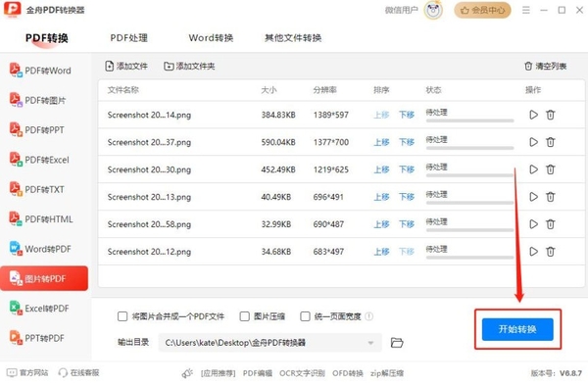Toggle the 图片压缩 checkbox
This screenshot has height=383, width=588.
click(244, 316)
